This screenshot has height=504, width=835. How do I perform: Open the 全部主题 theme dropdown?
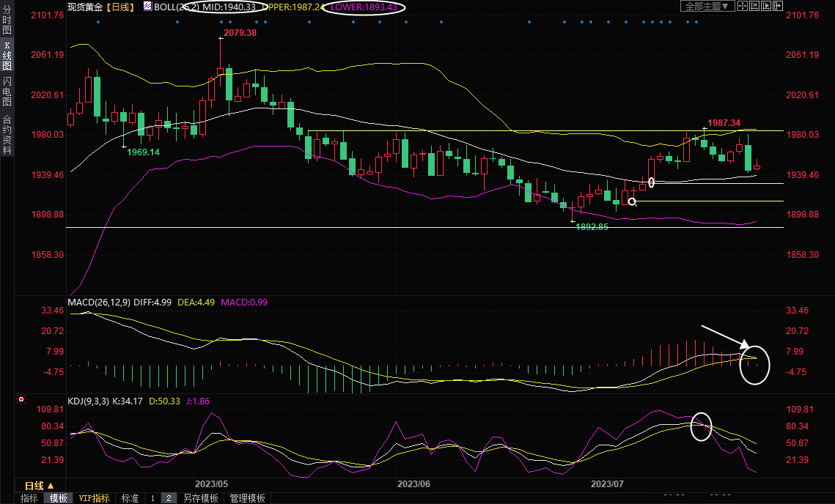point(707,7)
